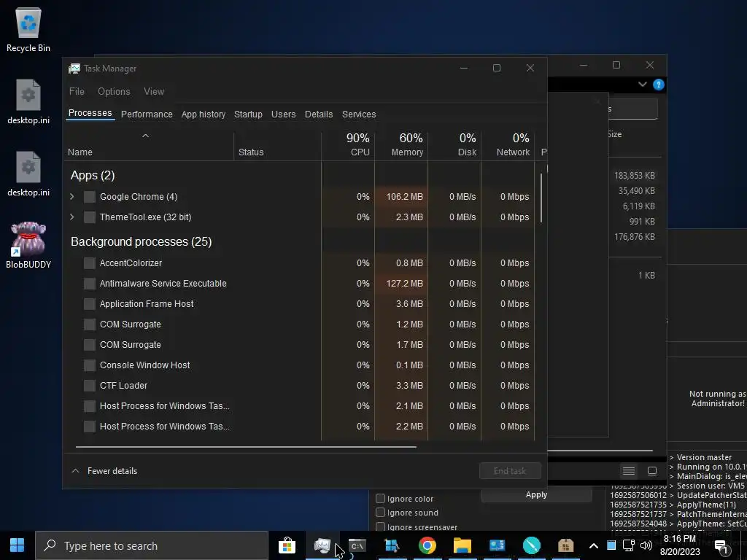Open the volume control in system tray

click(646, 545)
